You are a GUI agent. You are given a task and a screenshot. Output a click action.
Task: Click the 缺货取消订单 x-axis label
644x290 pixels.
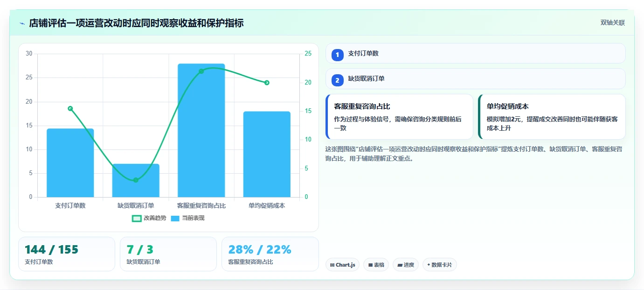point(136,205)
